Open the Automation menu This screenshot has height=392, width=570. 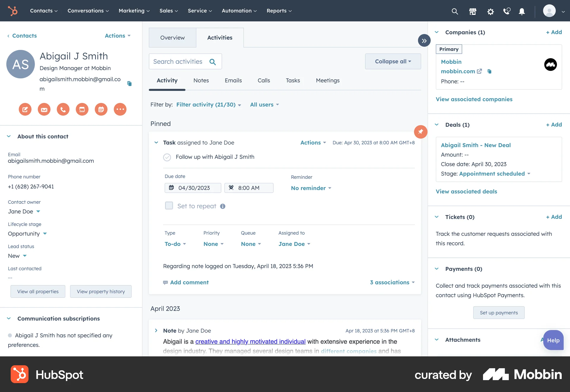click(x=239, y=11)
